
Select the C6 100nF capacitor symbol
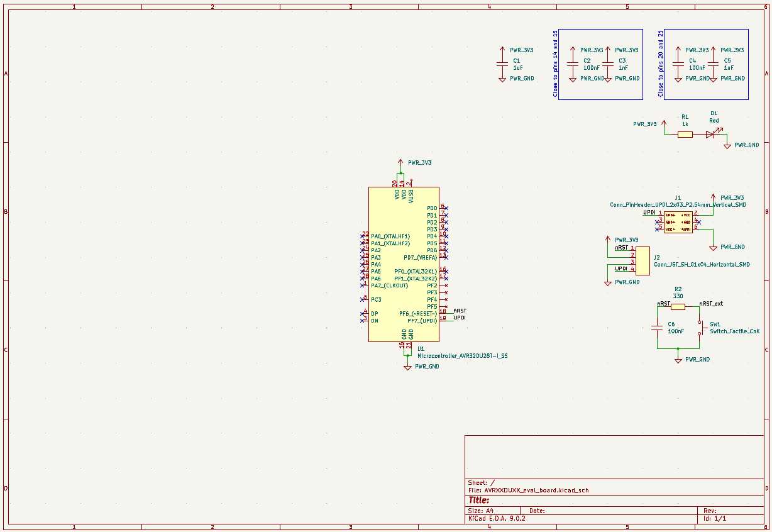pos(657,328)
